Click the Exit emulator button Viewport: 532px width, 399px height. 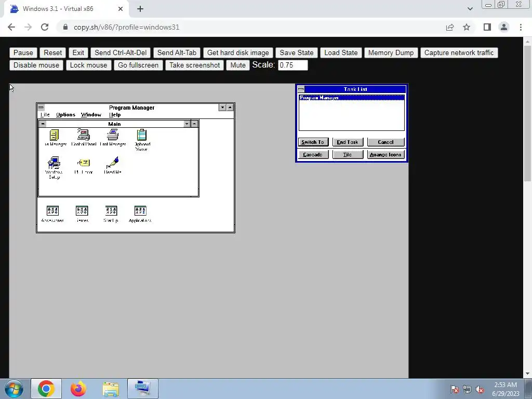click(x=78, y=52)
